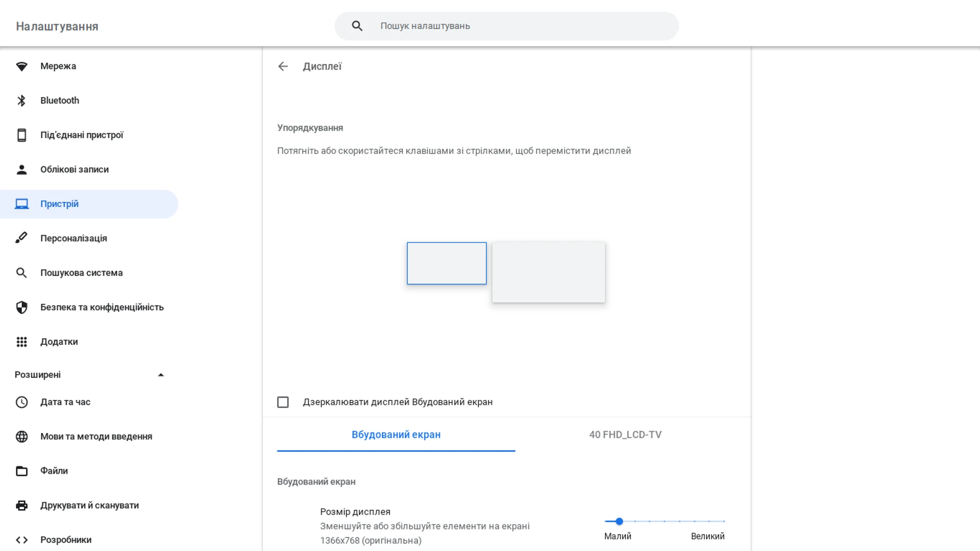
Task: Click the Персоналізація brush icon
Action: [x=21, y=238]
